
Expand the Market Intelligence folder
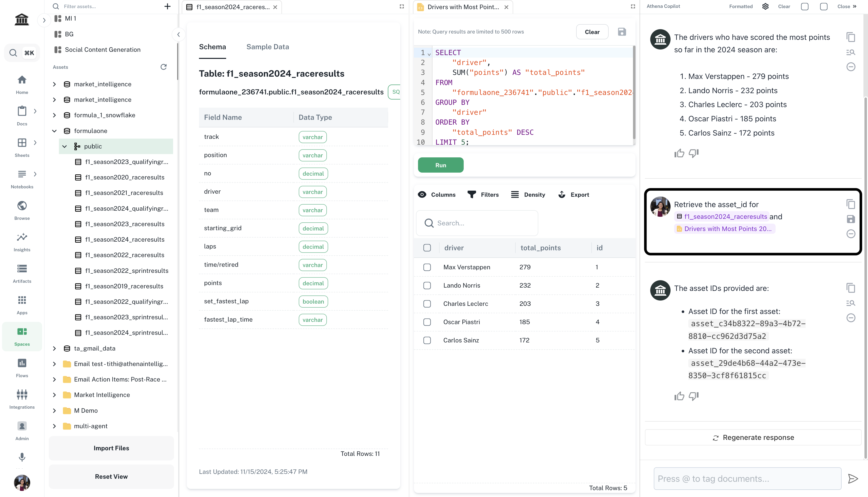coord(54,395)
